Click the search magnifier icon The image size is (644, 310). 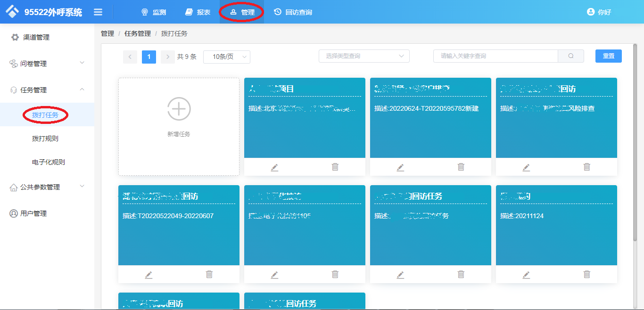570,56
